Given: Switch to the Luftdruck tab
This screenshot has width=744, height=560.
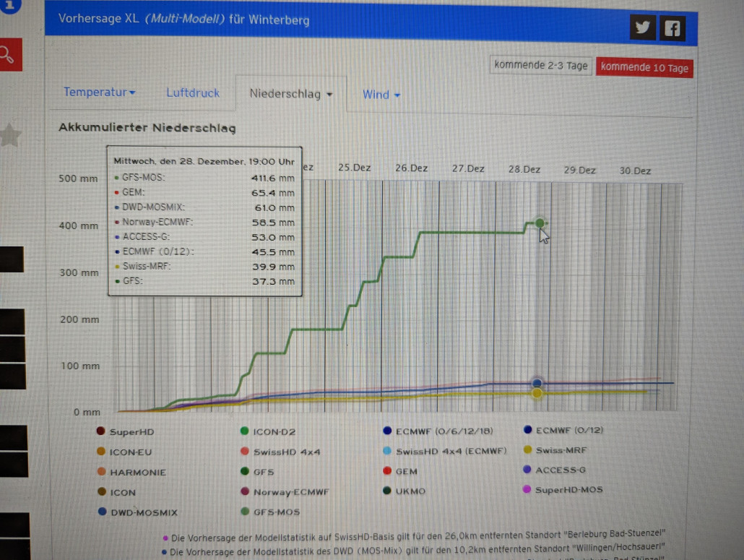Looking at the screenshot, I should point(192,93).
